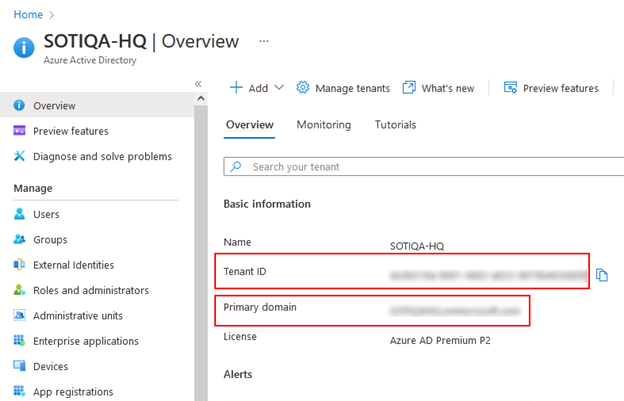624x401 pixels.
Task: Click the SOTIQA-HQ name value
Action: coord(417,246)
